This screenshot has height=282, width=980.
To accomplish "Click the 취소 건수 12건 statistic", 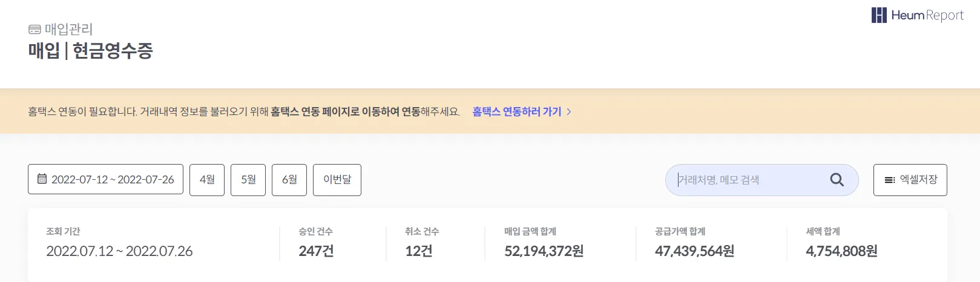I will (419, 251).
